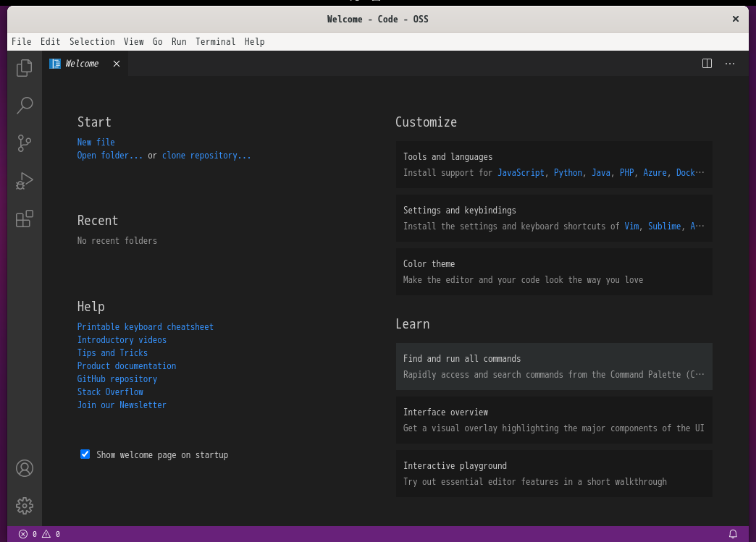
Task: Click the No recent folders text
Action: [x=117, y=240]
